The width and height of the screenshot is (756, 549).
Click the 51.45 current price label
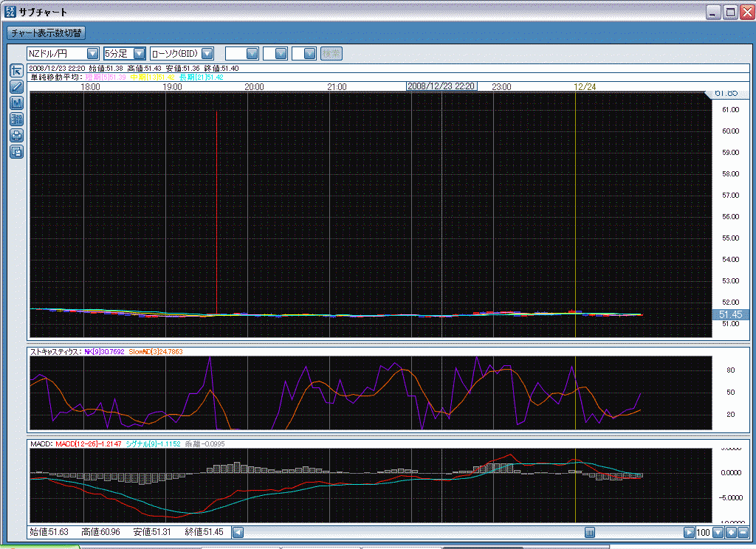[729, 314]
